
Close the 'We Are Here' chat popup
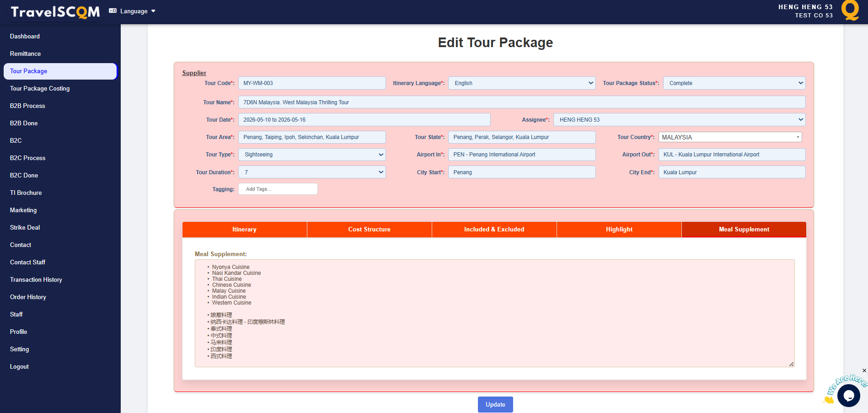pos(864,370)
